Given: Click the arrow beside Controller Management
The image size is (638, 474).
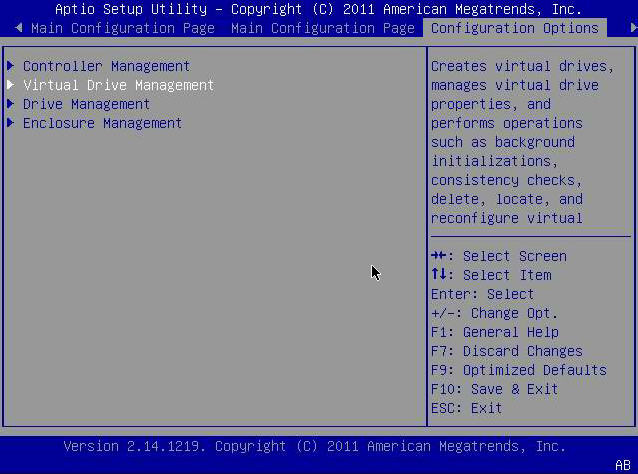Looking at the screenshot, I should point(11,66).
